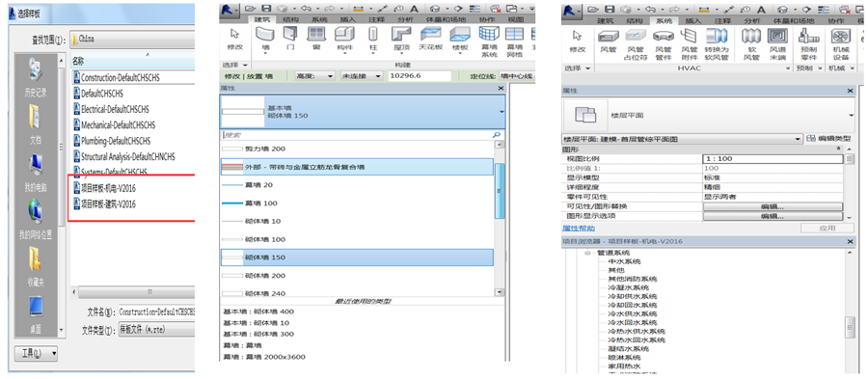Select the 风道末端 air terminal icon

point(777,37)
